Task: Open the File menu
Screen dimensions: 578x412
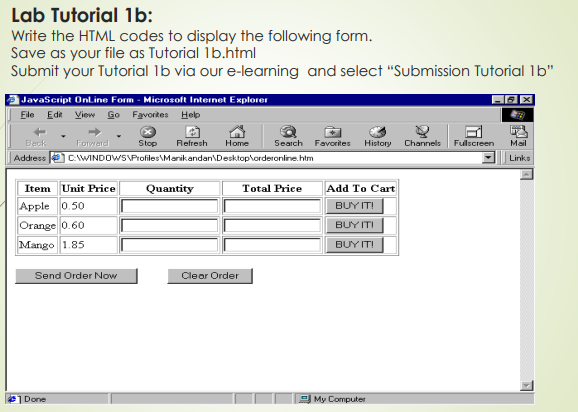Action: pos(27,115)
